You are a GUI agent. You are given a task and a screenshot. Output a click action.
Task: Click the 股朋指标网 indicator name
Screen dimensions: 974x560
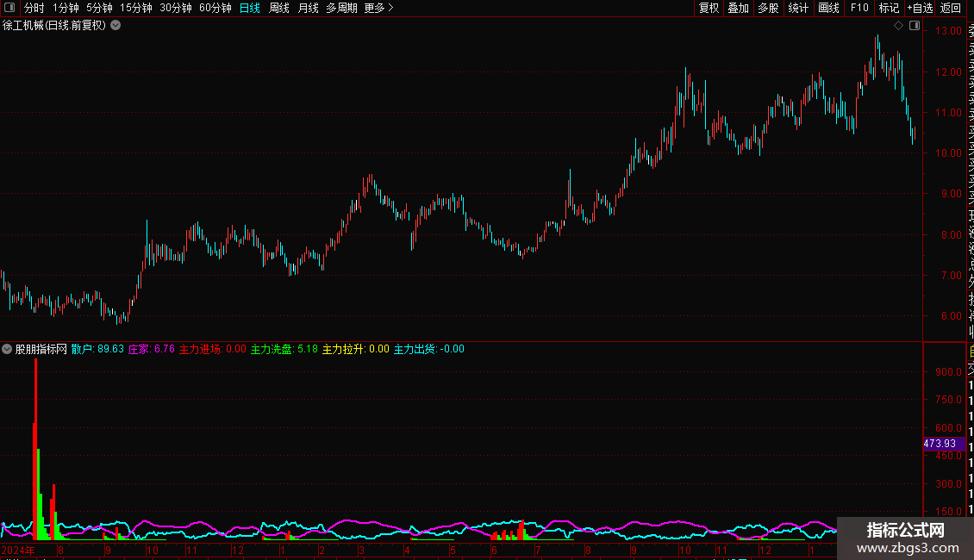[41, 349]
